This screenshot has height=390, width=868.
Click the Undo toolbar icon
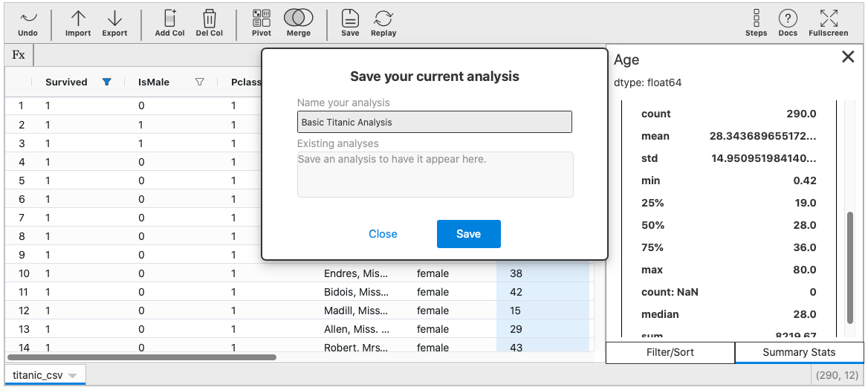point(27,23)
